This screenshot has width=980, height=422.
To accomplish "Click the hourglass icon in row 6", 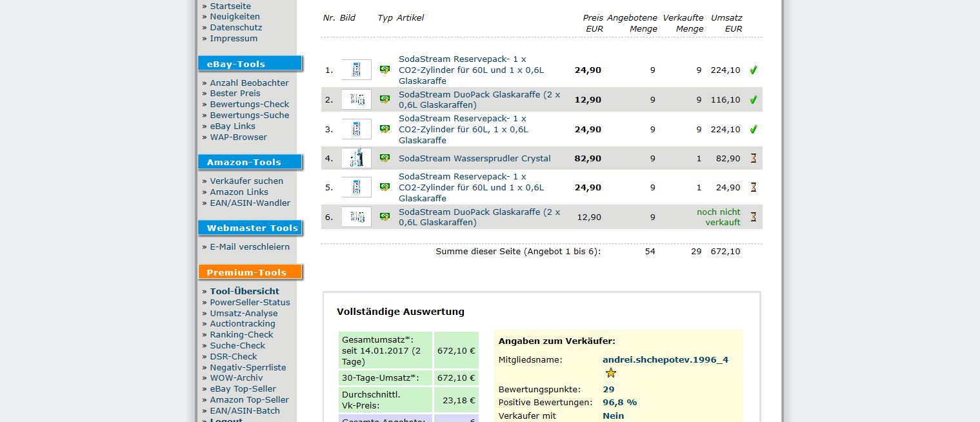I will pyautogui.click(x=753, y=217).
